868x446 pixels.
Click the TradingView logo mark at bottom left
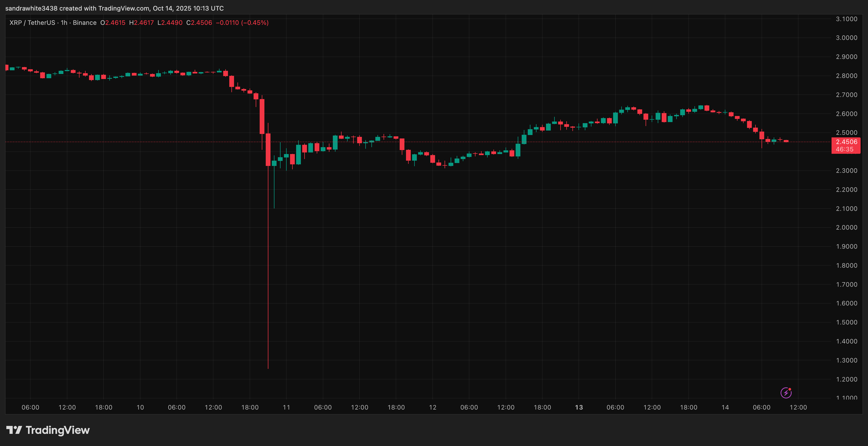pyautogui.click(x=14, y=430)
